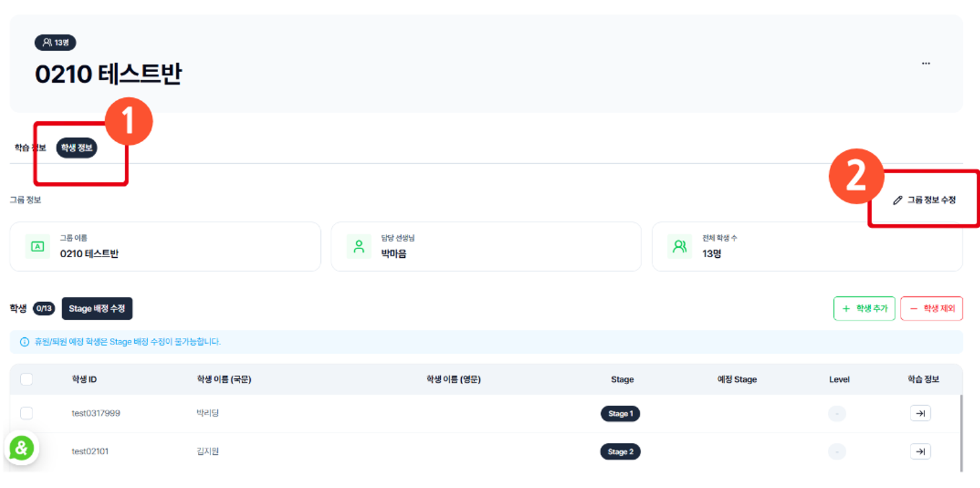This screenshot has width=980, height=488.
Task: Click the Stage 2 badge for 김지원
Action: tap(620, 452)
